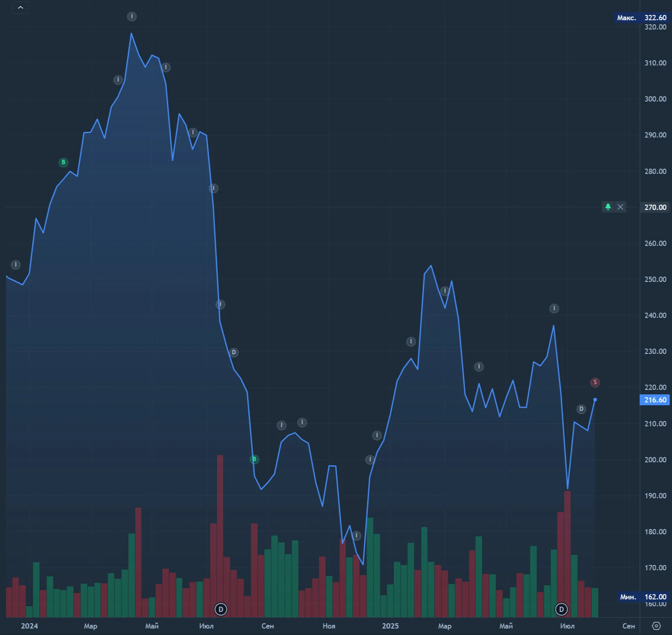Click the Ноя label on the time axis

pos(329,626)
